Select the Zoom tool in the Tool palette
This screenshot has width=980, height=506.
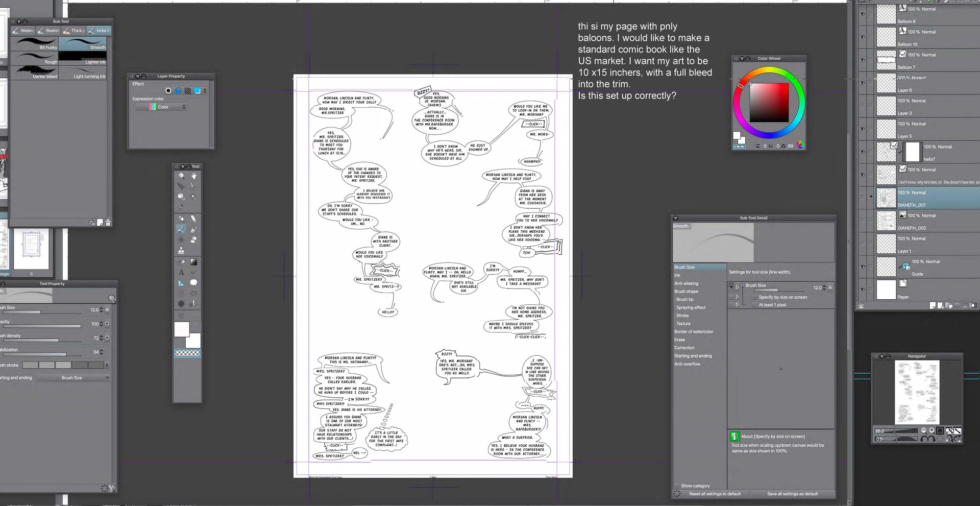coord(180,175)
